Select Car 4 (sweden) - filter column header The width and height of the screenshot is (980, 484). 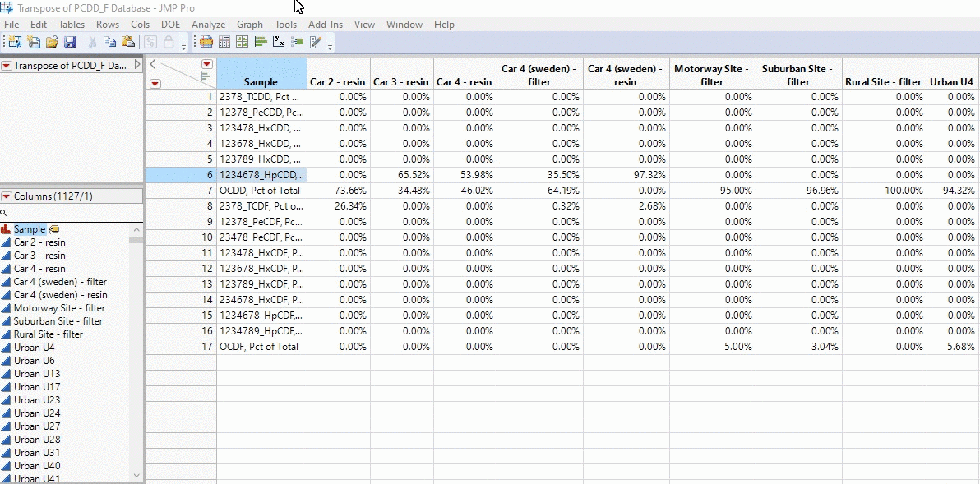539,74
